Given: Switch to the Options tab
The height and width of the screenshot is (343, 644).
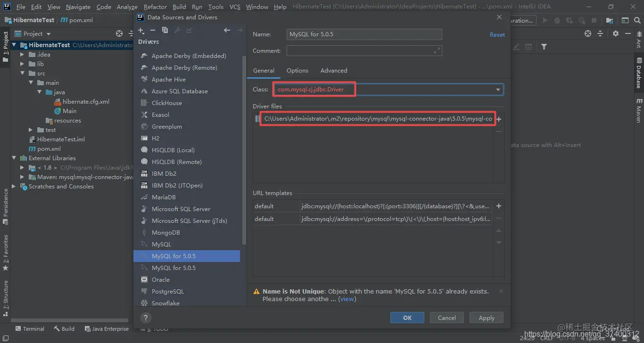Looking at the screenshot, I should click(x=297, y=70).
